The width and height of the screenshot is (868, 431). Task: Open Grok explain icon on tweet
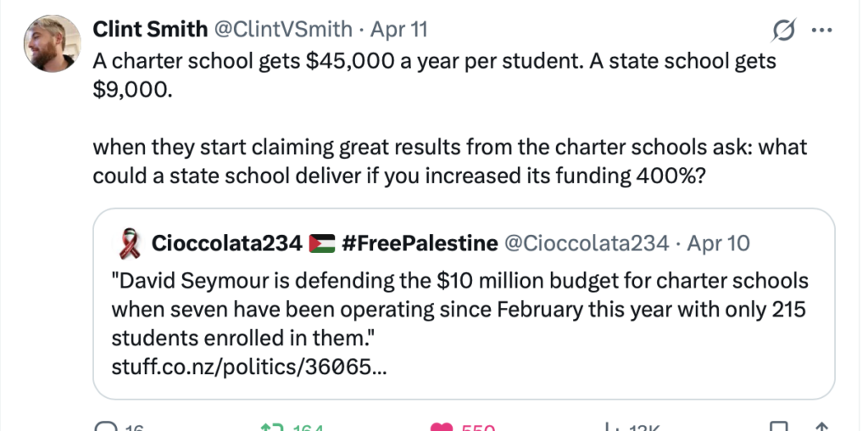coord(785,31)
